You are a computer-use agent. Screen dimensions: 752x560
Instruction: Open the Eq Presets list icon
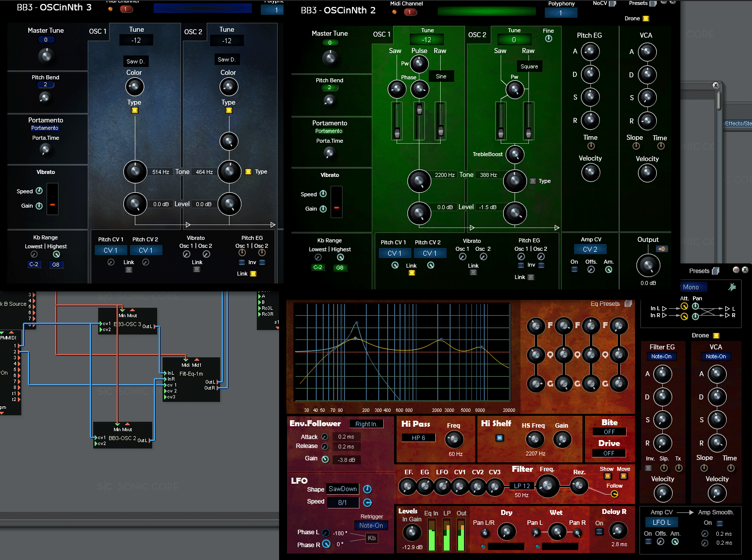[628, 303]
